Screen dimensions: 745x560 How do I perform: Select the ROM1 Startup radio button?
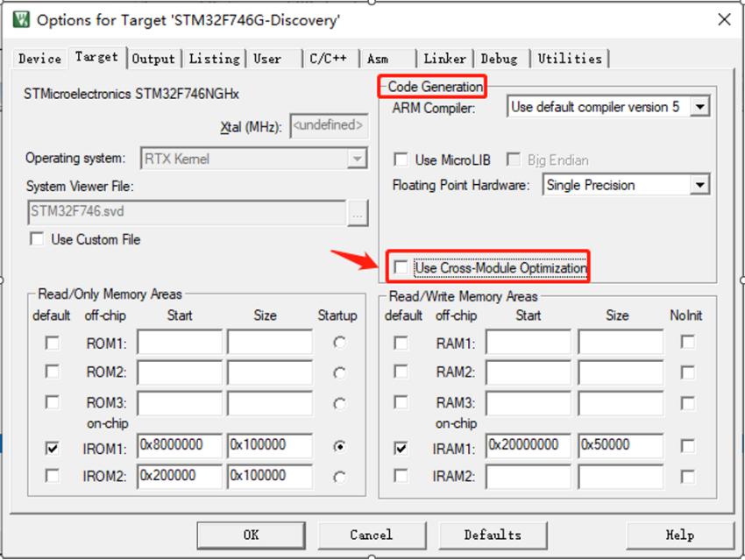point(339,343)
